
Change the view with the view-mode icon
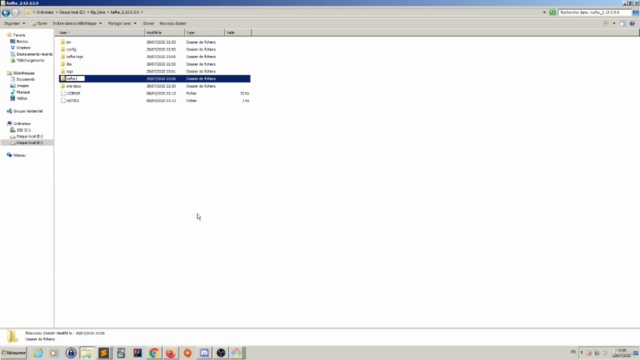click(x=606, y=24)
